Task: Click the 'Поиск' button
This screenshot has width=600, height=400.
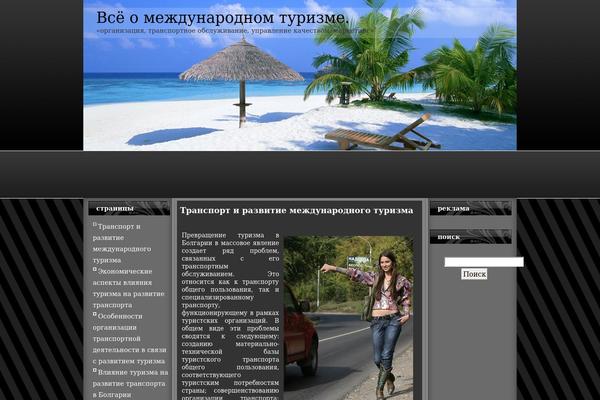Action: coord(474,274)
